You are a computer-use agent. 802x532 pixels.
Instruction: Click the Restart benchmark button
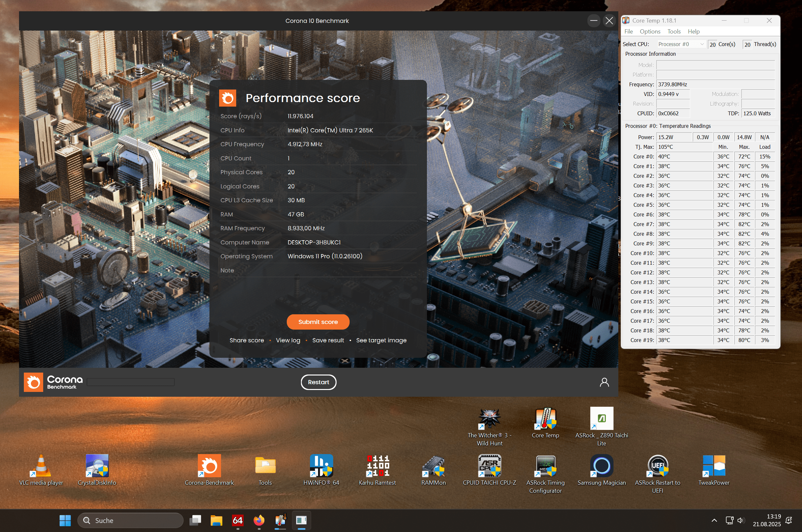point(318,382)
